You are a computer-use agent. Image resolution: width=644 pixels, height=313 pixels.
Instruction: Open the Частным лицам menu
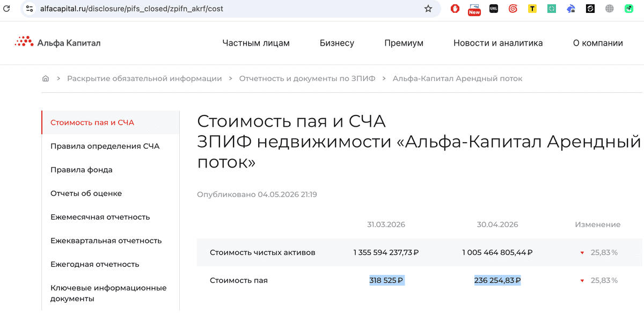click(x=256, y=43)
